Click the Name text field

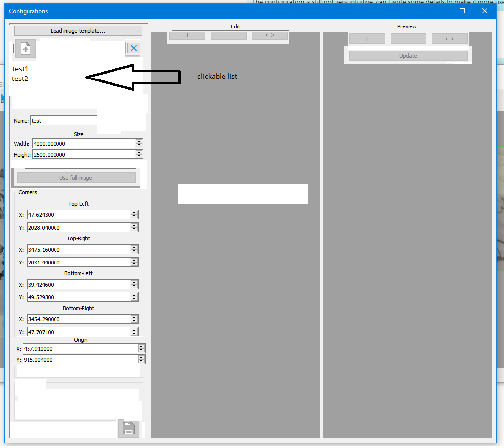[64, 121]
